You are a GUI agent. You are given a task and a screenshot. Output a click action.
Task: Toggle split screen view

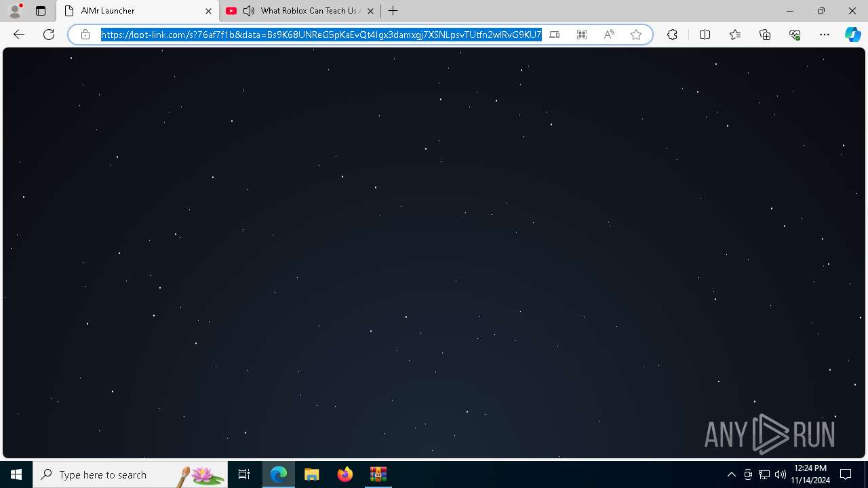(705, 35)
